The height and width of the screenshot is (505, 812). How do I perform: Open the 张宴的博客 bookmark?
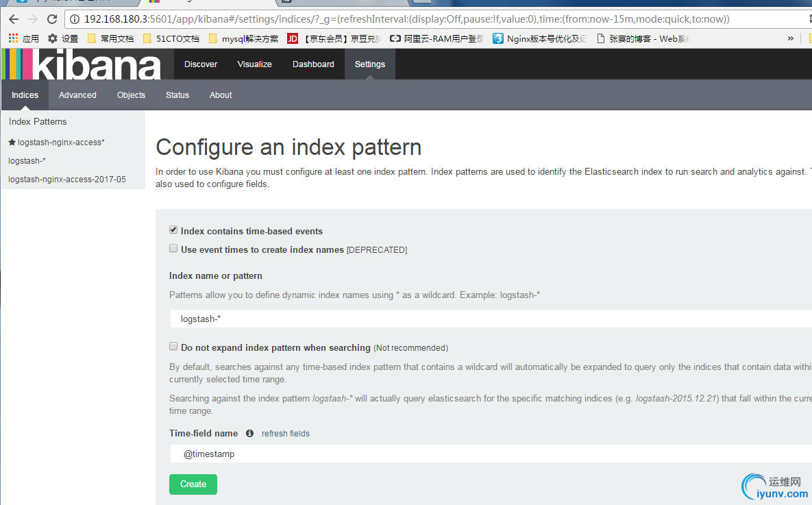643,38
